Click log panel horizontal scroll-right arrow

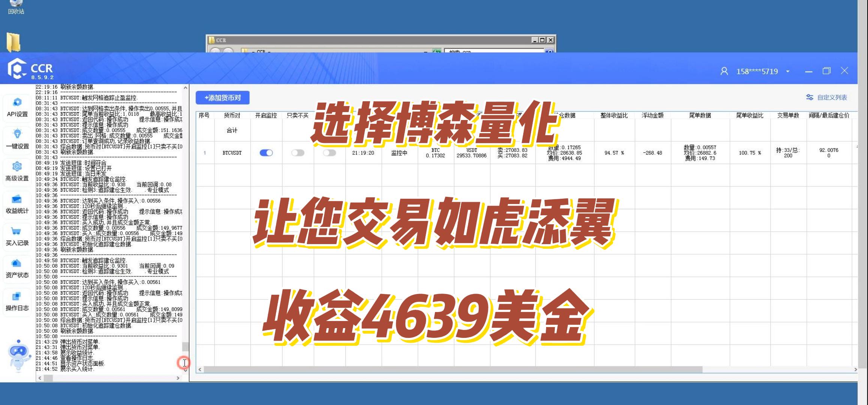178,378
